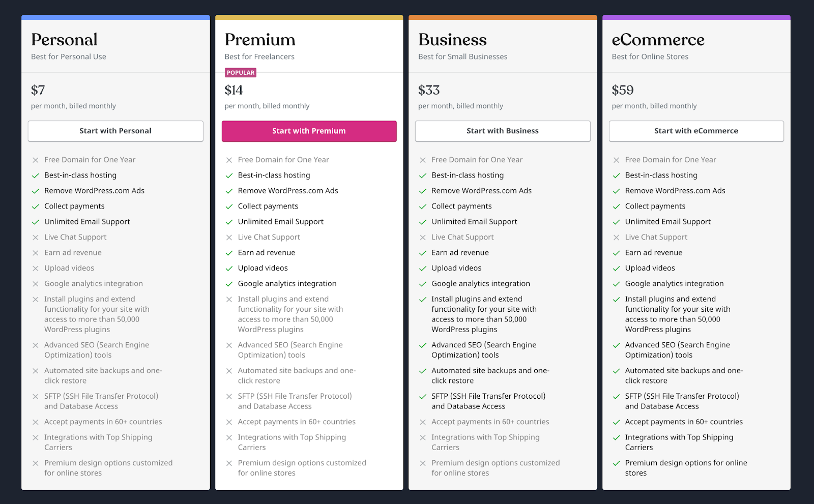Click the X icon beside eCommerce's Free Domain

(x=617, y=160)
